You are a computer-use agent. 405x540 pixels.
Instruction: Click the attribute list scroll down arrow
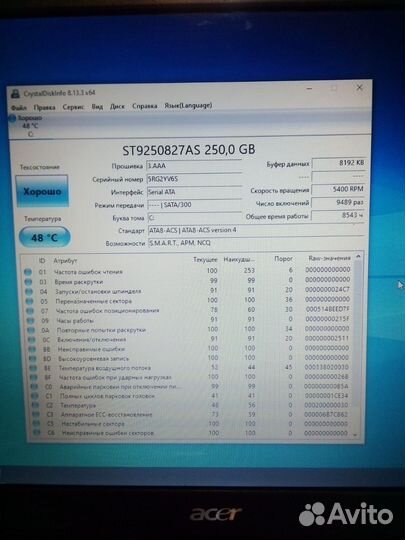click(x=356, y=435)
